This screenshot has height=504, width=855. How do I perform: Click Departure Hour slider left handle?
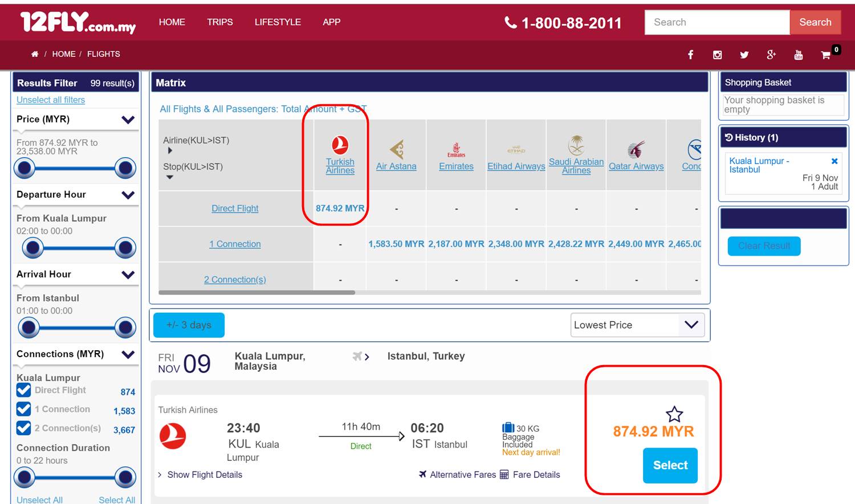pos(33,248)
